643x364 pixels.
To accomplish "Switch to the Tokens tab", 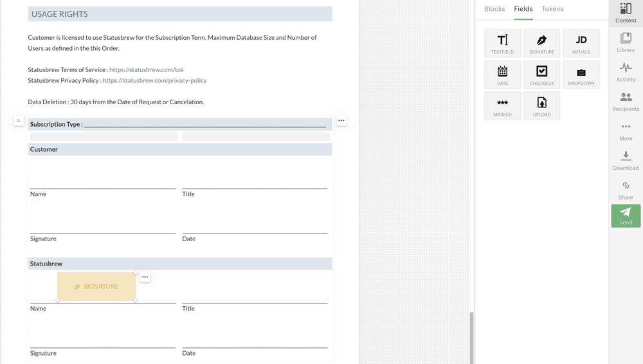I will 552,9.
